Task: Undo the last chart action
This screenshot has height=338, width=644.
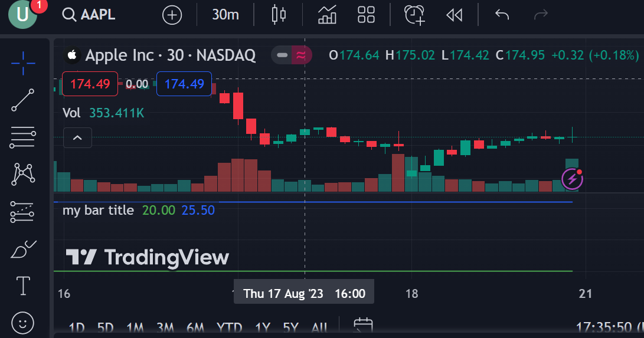Action: tap(502, 15)
